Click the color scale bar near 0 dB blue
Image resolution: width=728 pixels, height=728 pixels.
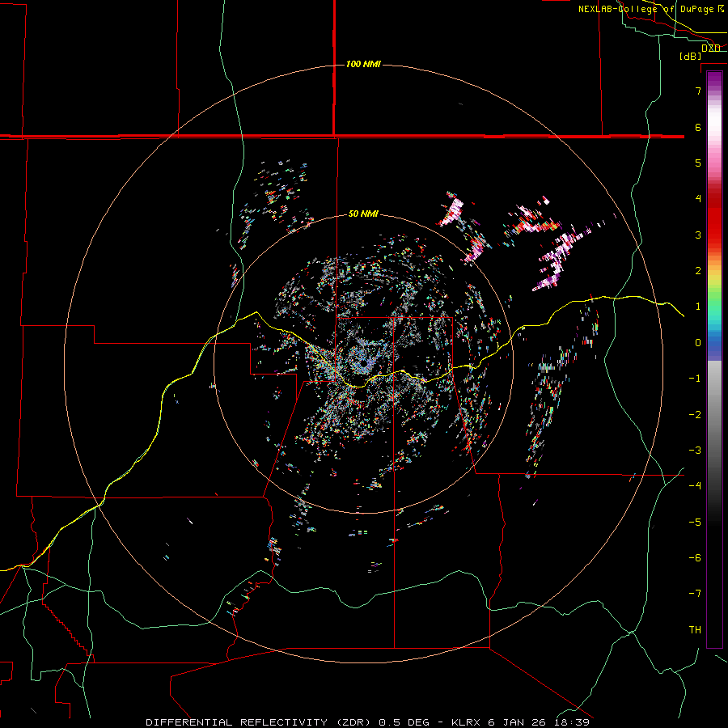[714, 343]
